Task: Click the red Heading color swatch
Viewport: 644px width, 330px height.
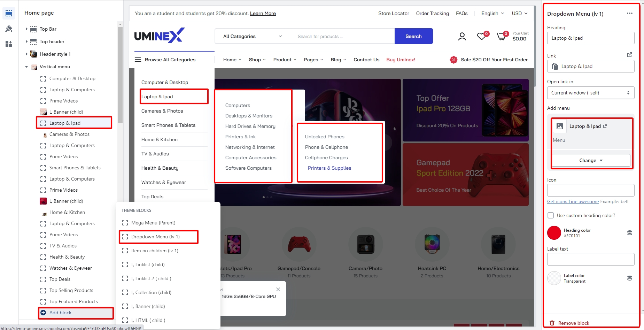Action: point(554,233)
